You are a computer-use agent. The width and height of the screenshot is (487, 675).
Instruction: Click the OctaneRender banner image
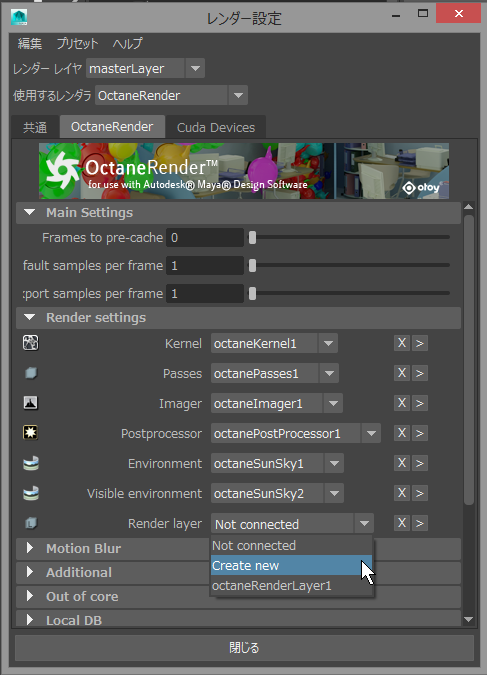[x=244, y=171]
